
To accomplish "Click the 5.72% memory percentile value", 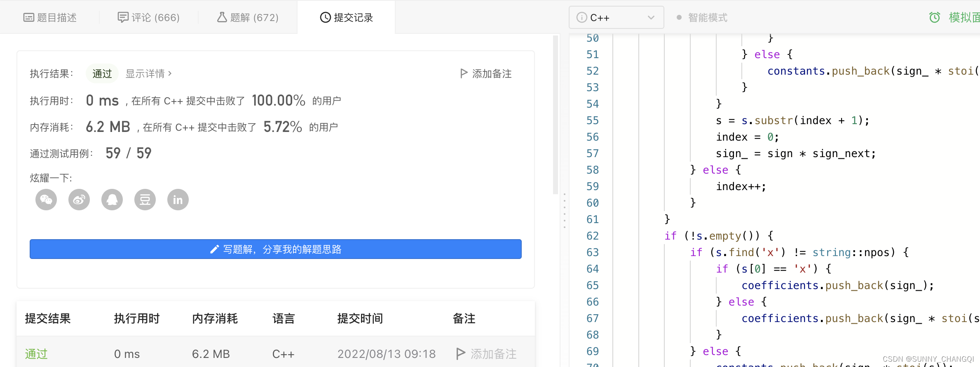I will [283, 127].
